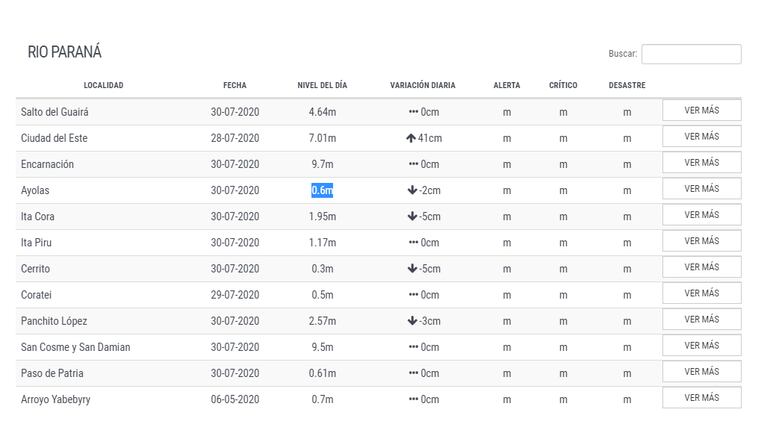Click the down arrow icon for Panchito López
Screen dimensions: 770x433
pos(412,321)
